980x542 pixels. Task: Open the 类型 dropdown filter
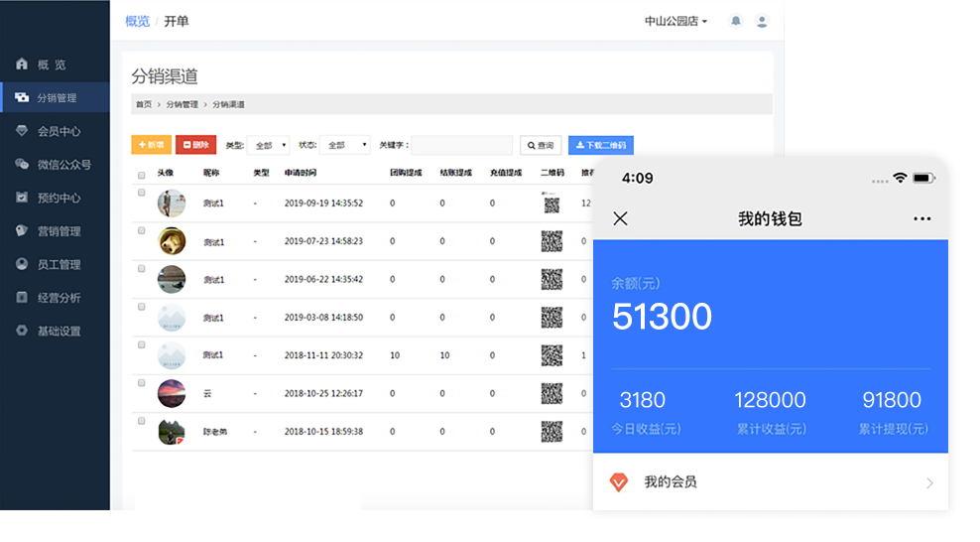(268, 145)
